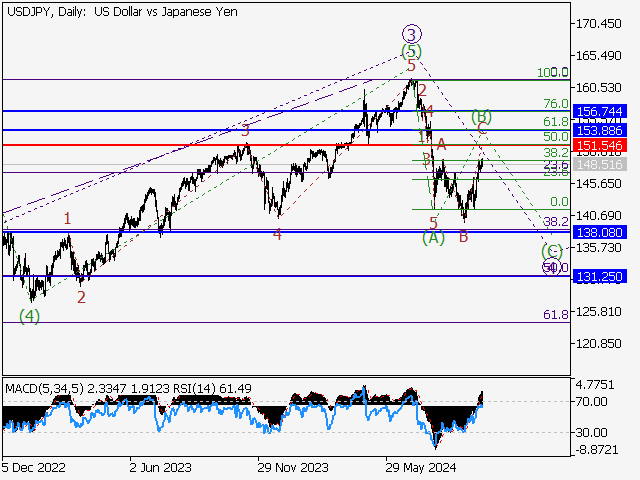Select the green (C) wave target label
This screenshot has height=480, width=640.
(x=551, y=250)
